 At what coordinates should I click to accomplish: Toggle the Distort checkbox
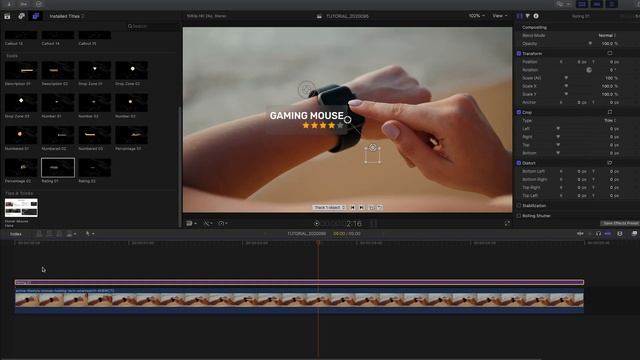(519, 163)
